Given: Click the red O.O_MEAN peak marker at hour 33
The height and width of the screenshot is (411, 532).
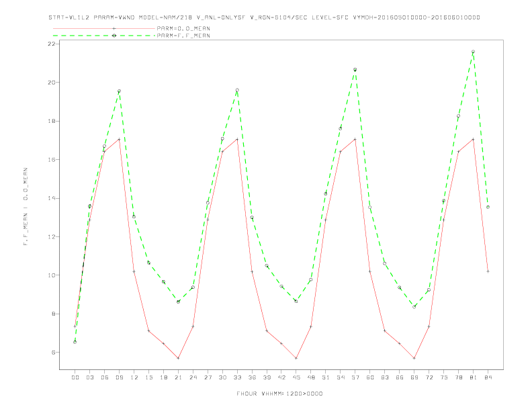Looking at the screenshot, I should (x=237, y=140).
